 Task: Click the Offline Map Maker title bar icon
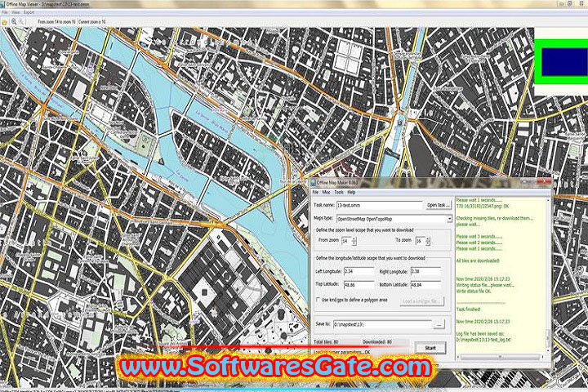click(x=313, y=183)
